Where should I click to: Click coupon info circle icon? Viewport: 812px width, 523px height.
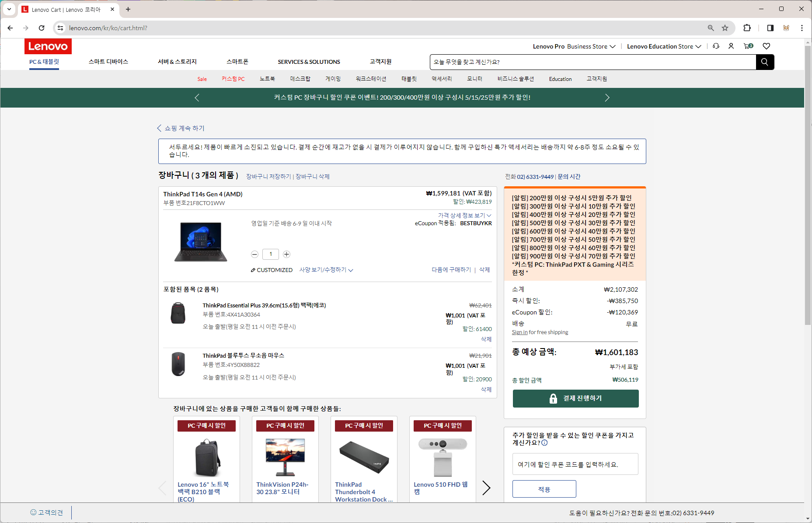(544, 443)
